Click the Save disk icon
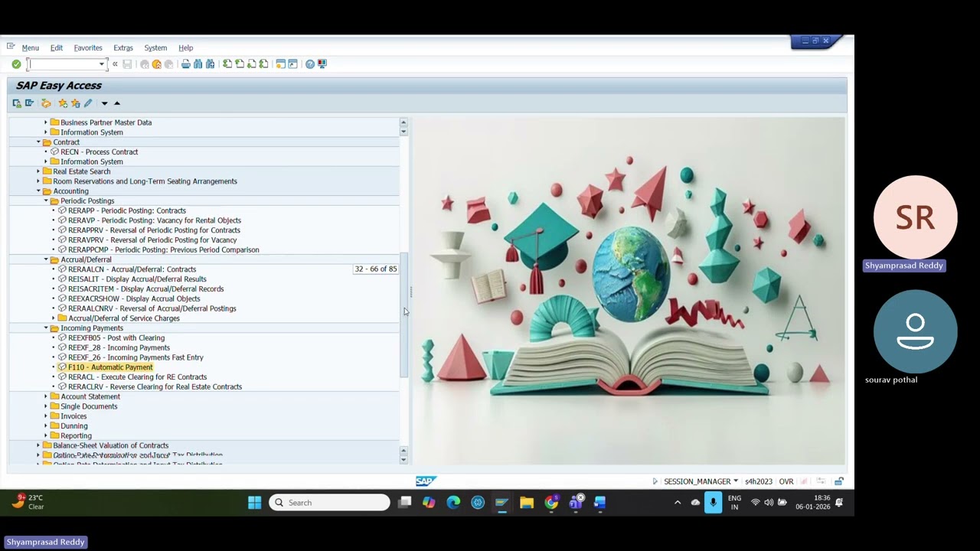 tap(127, 64)
